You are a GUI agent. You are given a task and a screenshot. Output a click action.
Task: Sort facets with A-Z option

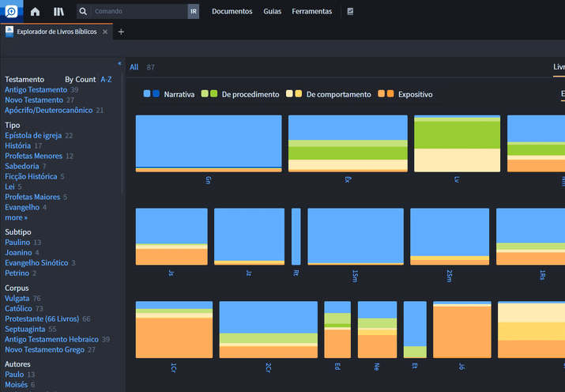pyautogui.click(x=106, y=80)
